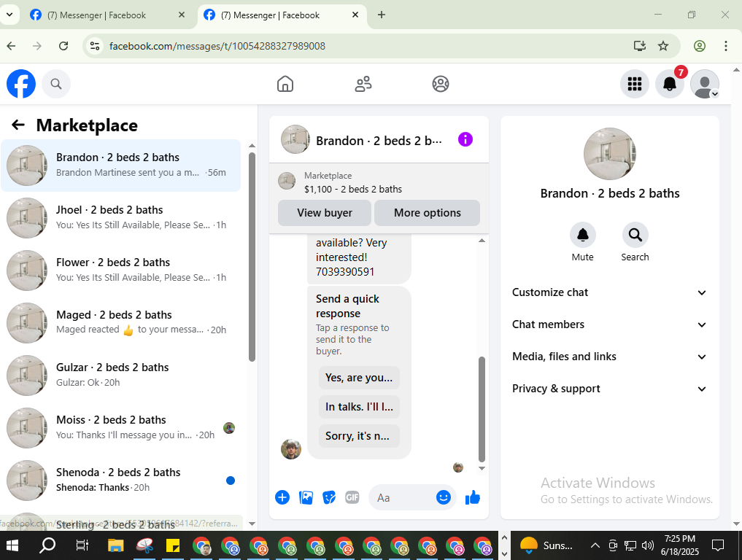Viewport: 742px width, 560px height.
Task: Open more actions blue plus icon
Action: coord(282,497)
